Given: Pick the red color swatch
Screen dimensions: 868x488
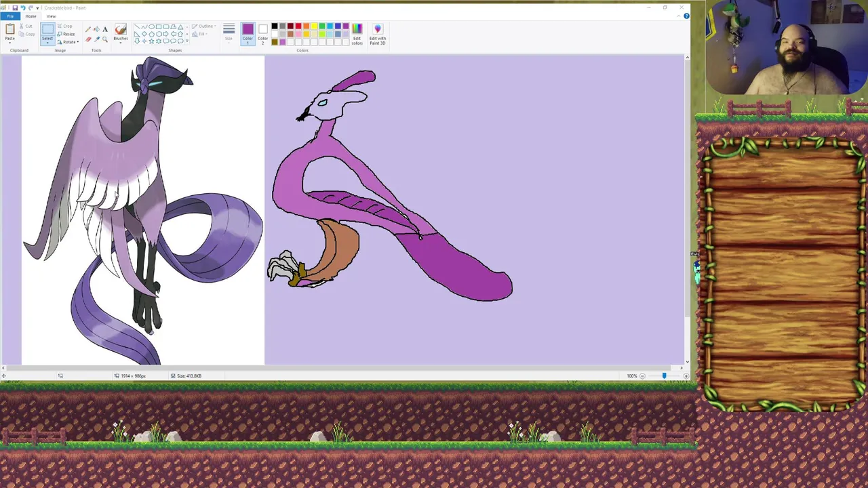Looking at the screenshot, I should [x=298, y=26].
